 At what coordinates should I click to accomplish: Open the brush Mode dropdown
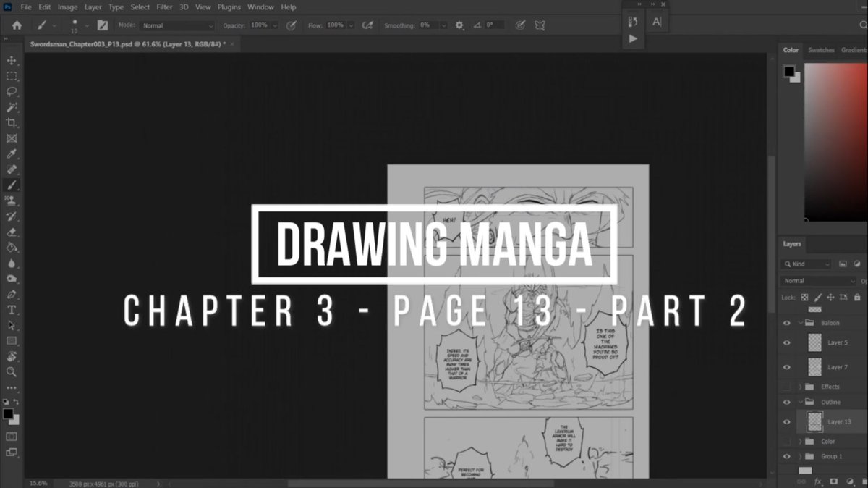tap(177, 25)
